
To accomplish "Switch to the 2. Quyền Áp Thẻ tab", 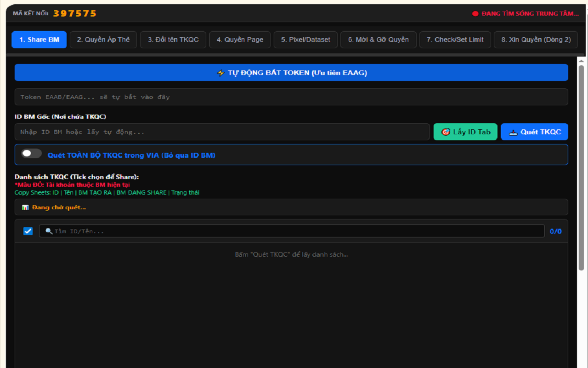I will click(x=103, y=40).
